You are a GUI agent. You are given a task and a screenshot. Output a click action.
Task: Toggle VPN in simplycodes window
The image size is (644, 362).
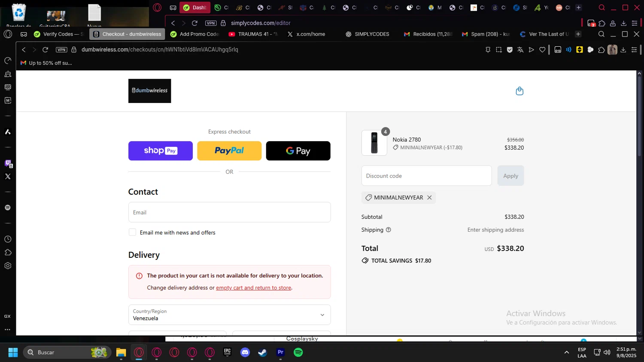pyautogui.click(x=211, y=23)
